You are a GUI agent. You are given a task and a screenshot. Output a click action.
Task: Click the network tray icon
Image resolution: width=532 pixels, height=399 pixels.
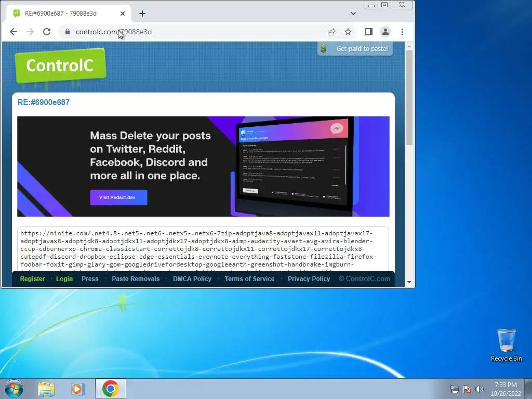(454, 389)
